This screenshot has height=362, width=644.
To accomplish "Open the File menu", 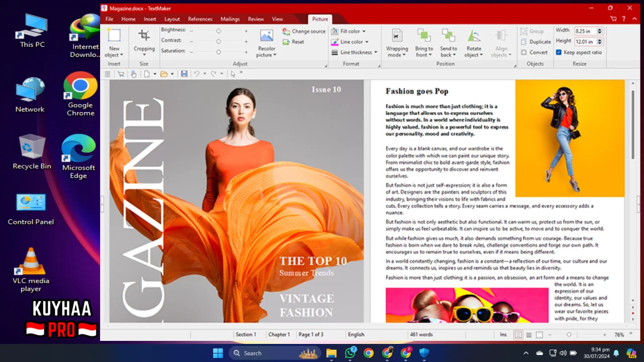I will click(x=109, y=19).
